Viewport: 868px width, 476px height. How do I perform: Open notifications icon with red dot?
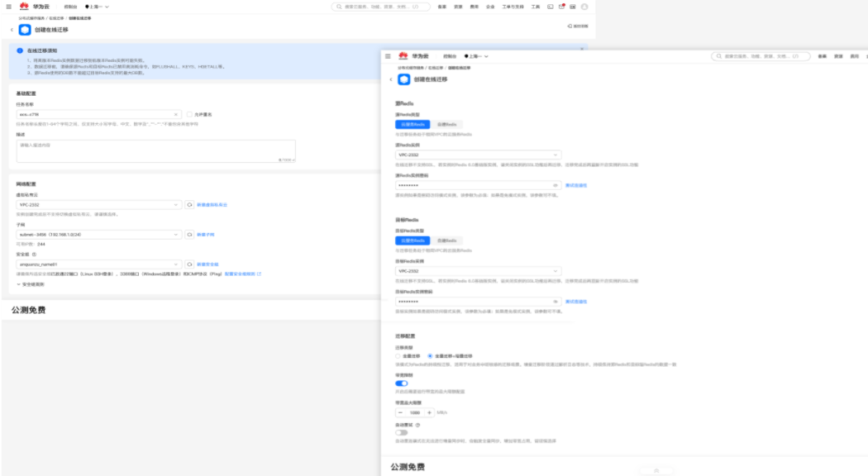(561, 7)
